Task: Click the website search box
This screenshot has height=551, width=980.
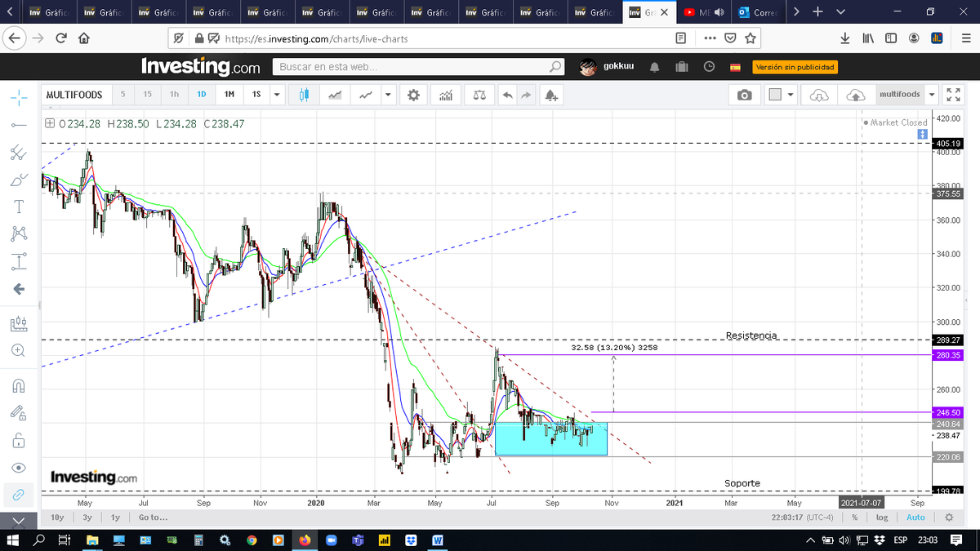Action: pos(418,67)
